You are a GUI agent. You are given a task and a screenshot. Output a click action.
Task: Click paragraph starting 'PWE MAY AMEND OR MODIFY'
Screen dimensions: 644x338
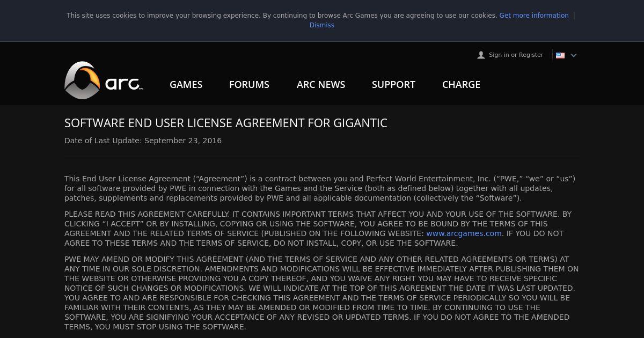tap(322, 293)
